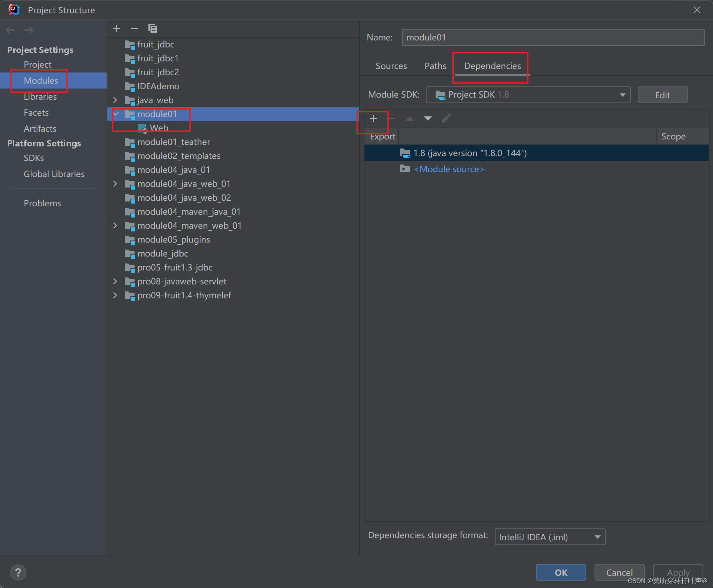713x588 pixels.
Task: Expand the pro09-fruit1.4-thymelef node
Action: click(115, 295)
